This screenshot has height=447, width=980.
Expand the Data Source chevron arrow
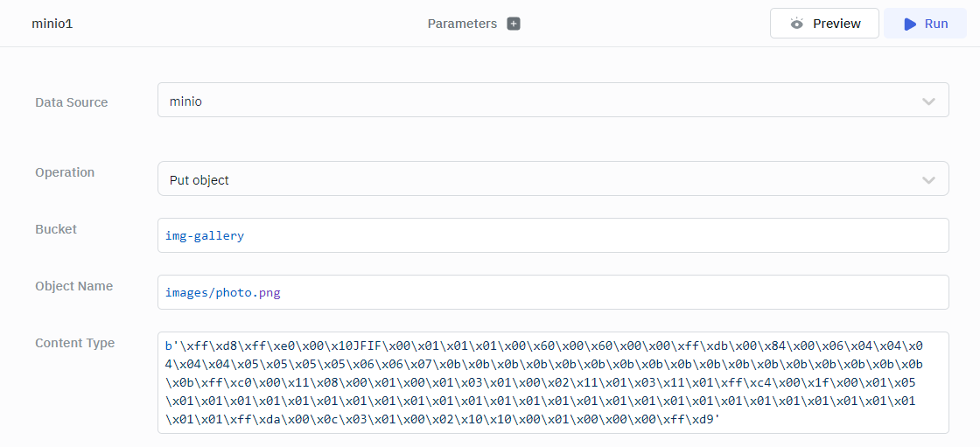click(928, 101)
